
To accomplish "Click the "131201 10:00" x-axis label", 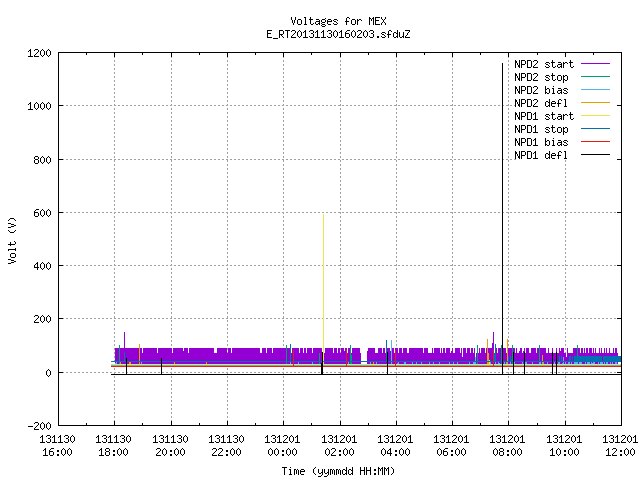I will click(564, 446).
